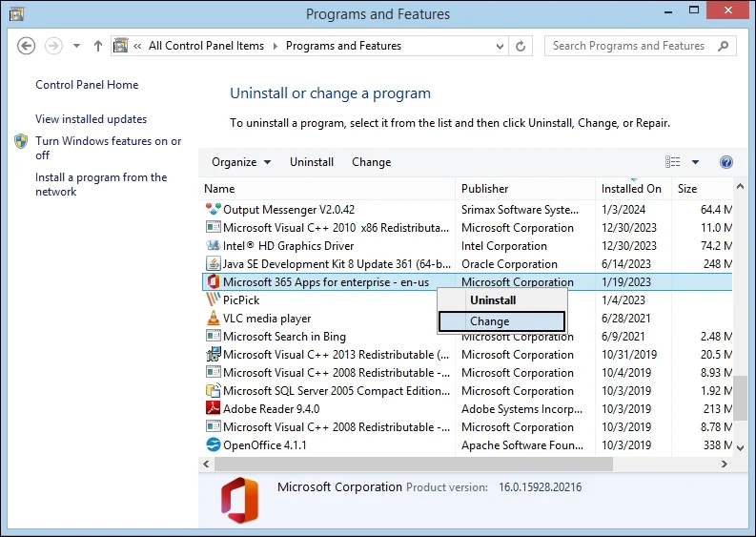Open Turn Windows features on or off
Screen dimensions: 756x537
(108, 148)
